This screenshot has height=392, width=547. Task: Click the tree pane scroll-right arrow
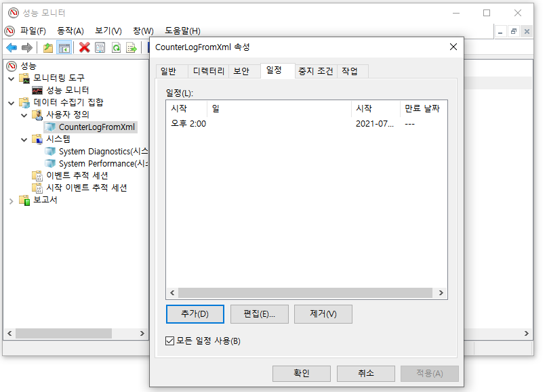point(142,334)
